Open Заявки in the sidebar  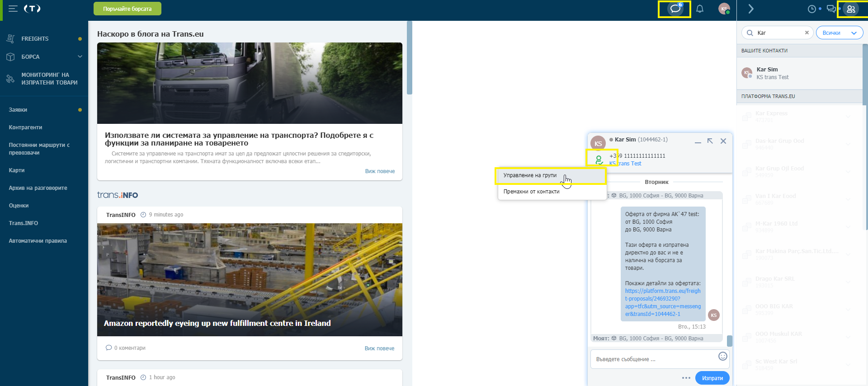(x=18, y=110)
